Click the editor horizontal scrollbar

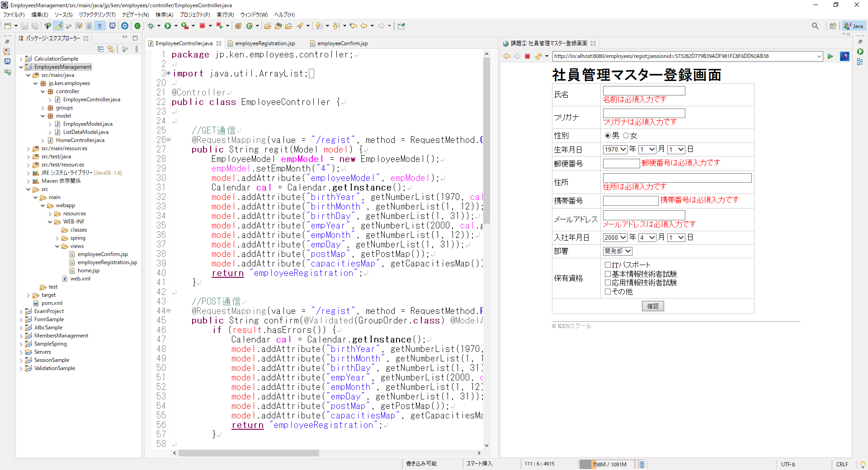point(249,453)
